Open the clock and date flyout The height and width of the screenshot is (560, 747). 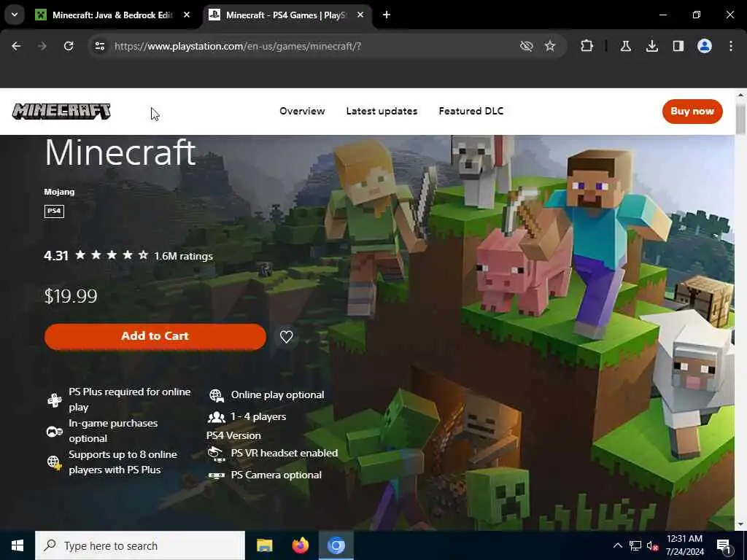click(684, 545)
